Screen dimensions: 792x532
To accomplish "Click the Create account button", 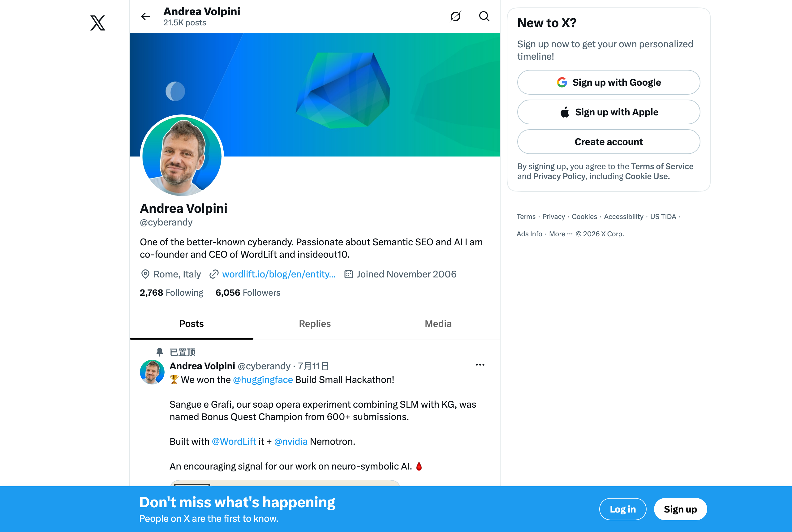I will (x=609, y=142).
